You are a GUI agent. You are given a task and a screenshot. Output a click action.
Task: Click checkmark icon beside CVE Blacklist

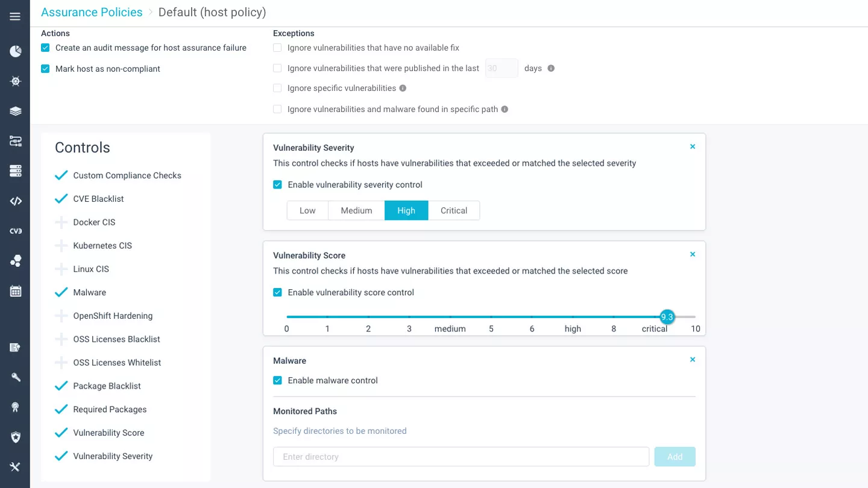click(x=61, y=199)
